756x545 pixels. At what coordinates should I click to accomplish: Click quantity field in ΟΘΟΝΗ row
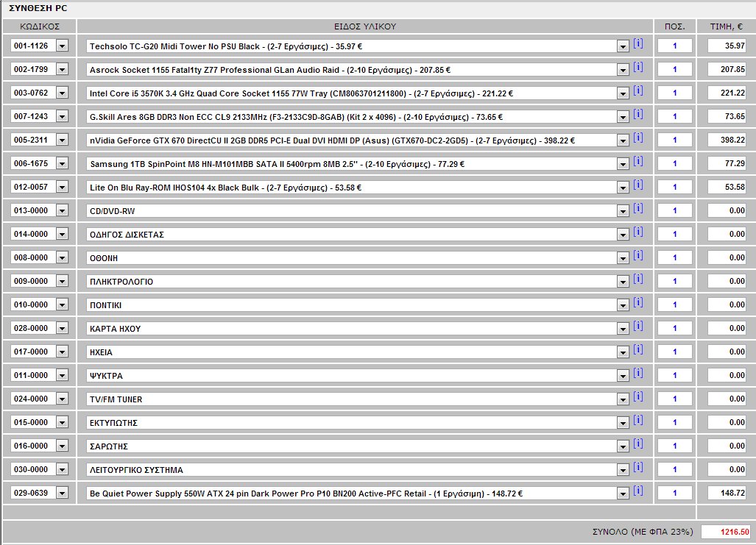675,257
